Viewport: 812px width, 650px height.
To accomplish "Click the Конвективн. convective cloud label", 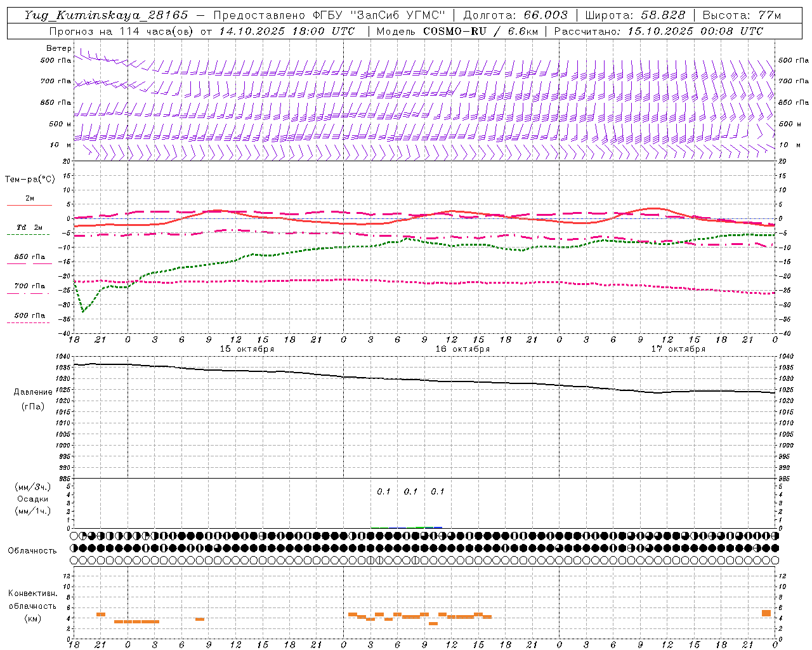I will click(33, 594).
